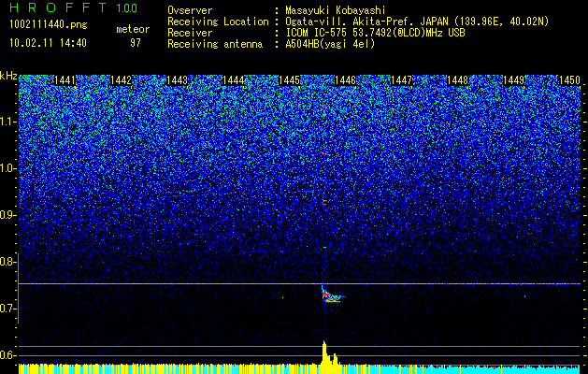Click the 1.1 frequency axis label

[x=8, y=122]
